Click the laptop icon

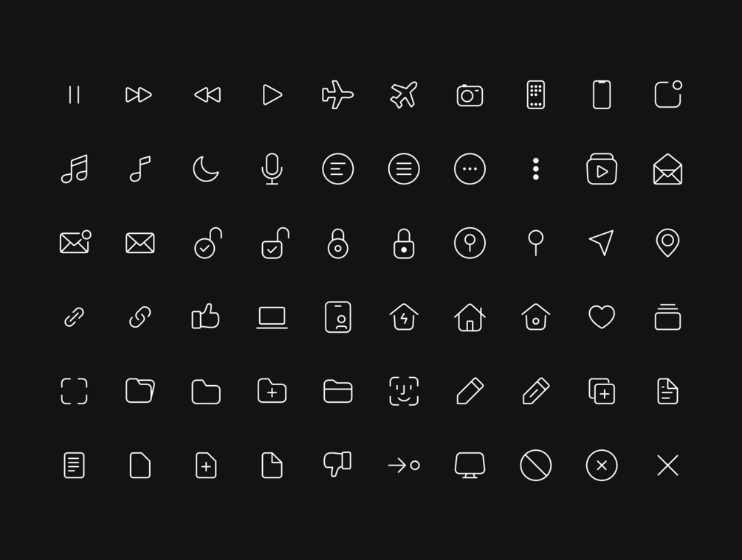(272, 317)
